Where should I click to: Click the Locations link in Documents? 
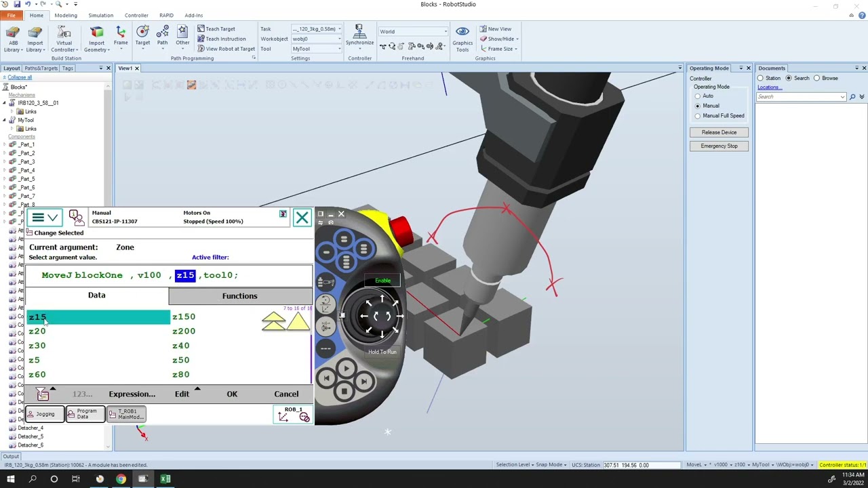[x=769, y=87]
